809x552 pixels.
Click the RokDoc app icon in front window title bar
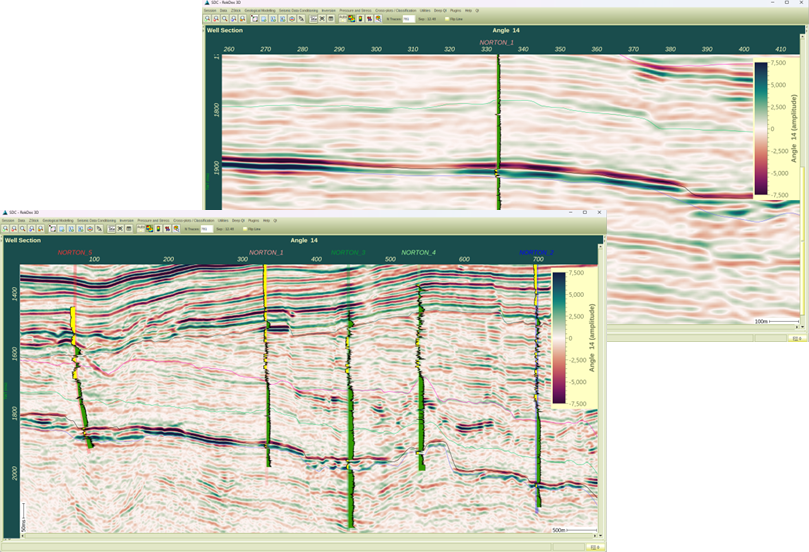(x=5, y=213)
